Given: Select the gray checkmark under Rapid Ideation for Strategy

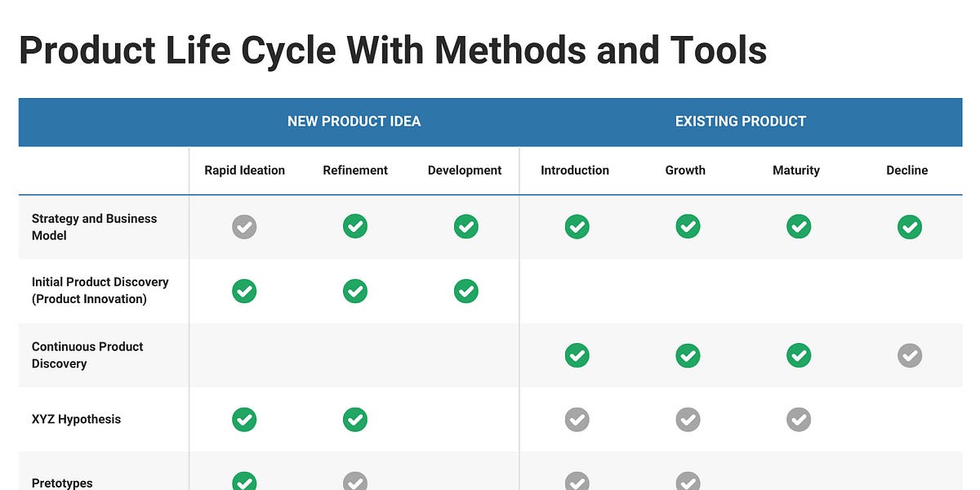Looking at the screenshot, I should (x=244, y=226).
